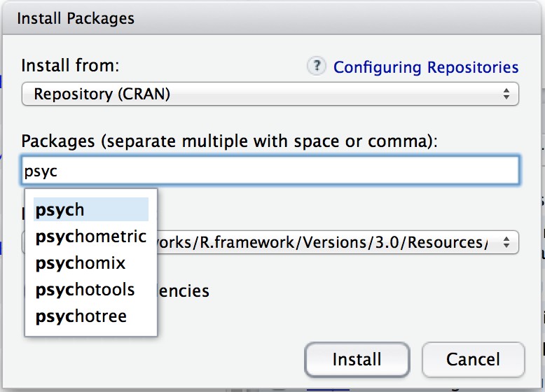Image resolution: width=545 pixels, height=392 pixels.
Task: Choose the psychometric package suggestion
Action: click(x=90, y=236)
